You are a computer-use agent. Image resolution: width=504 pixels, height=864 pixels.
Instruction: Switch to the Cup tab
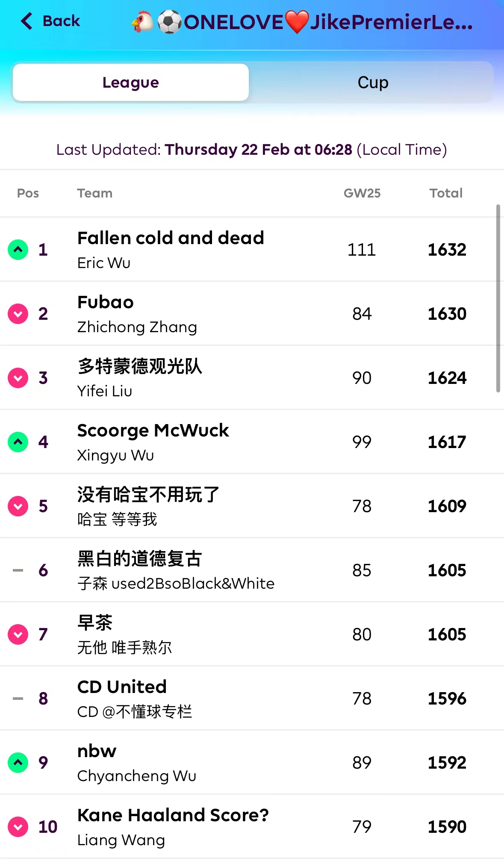(373, 83)
